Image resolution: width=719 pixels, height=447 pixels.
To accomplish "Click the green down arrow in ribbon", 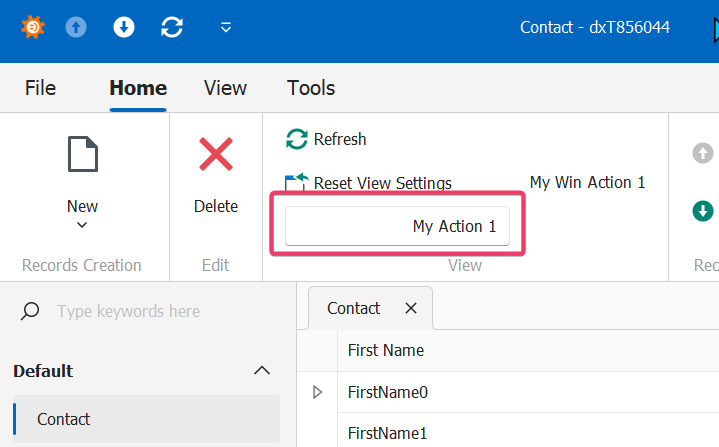I will point(703,211).
